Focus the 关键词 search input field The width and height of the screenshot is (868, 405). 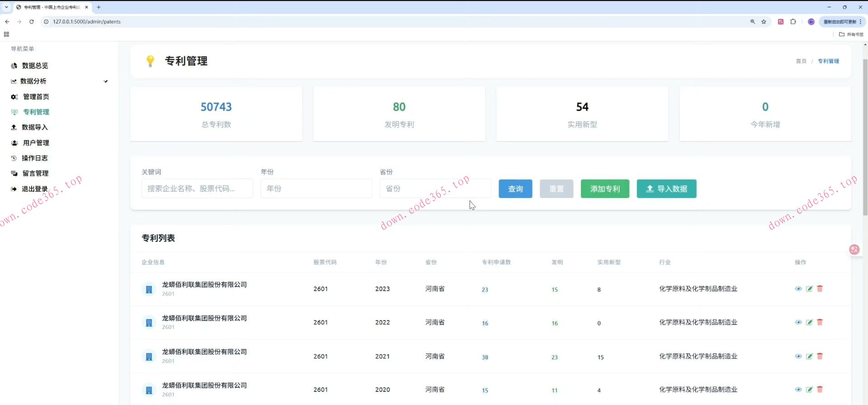tap(197, 188)
